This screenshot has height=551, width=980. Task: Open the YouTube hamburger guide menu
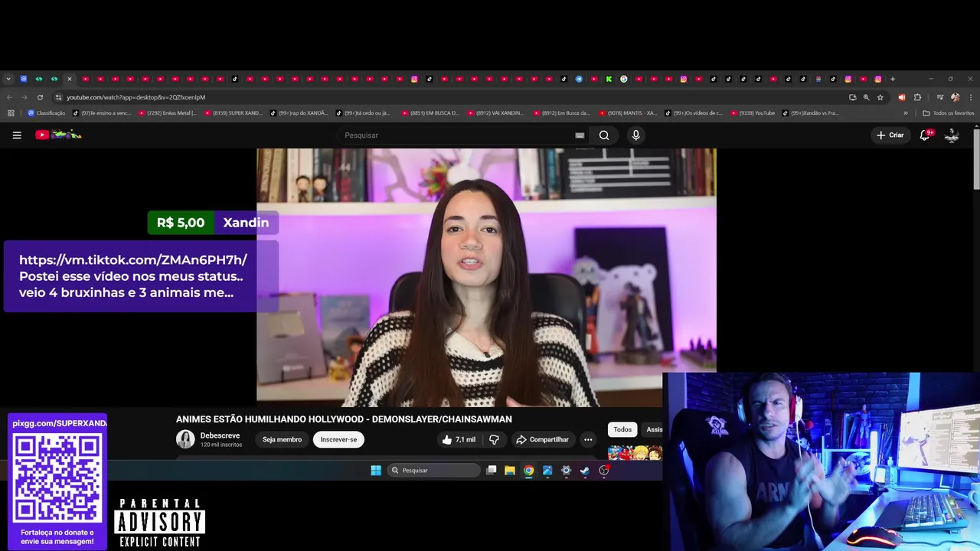[17, 135]
